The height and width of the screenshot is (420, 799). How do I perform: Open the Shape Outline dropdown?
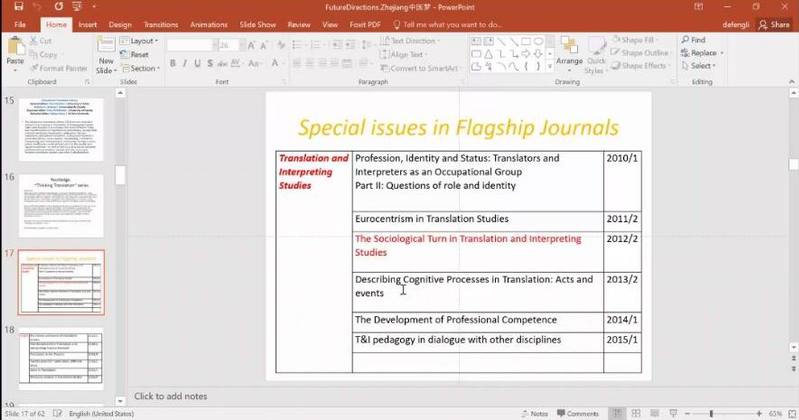pyautogui.click(x=641, y=52)
